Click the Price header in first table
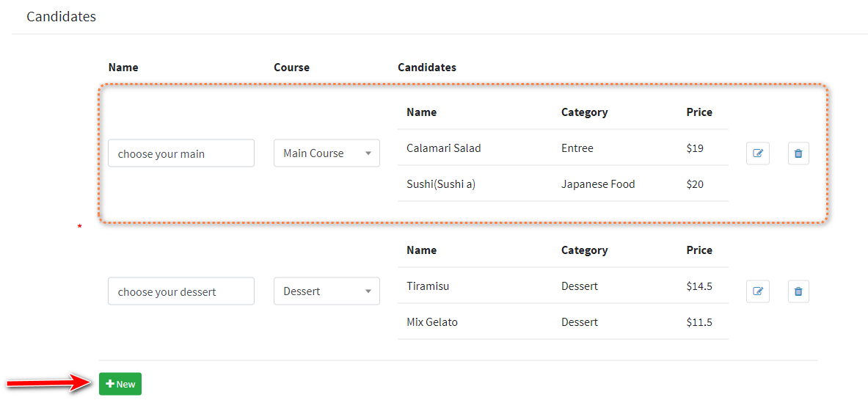 [699, 112]
